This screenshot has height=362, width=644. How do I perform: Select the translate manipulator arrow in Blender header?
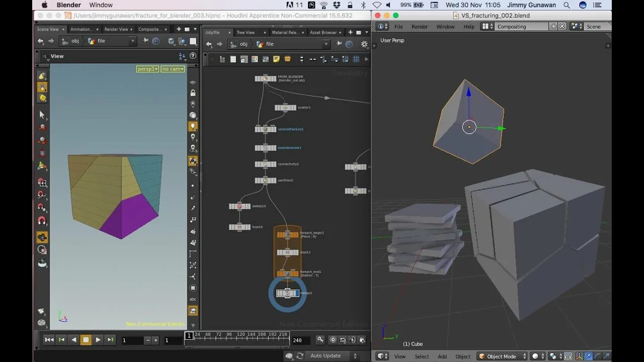pos(588,356)
